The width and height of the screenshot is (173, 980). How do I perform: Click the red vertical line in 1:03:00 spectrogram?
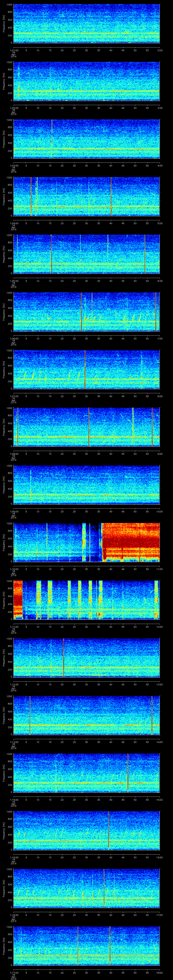point(52,139)
